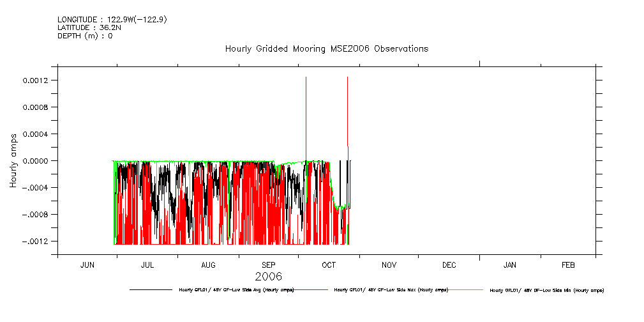Image resolution: width=644 pixels, height=322 pixels.
Task: Click the tall red spike in early October
Action: click(x=306, y=115)
